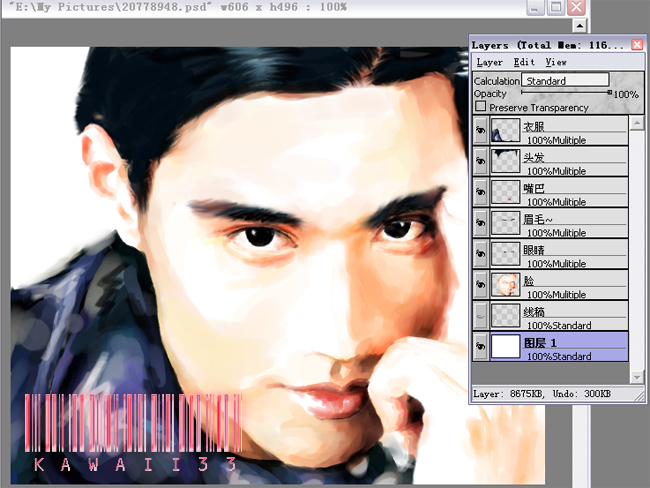This screenshot has height=488, width=650.
Task: Select layer named 脸
Action: tap(529, 281)
